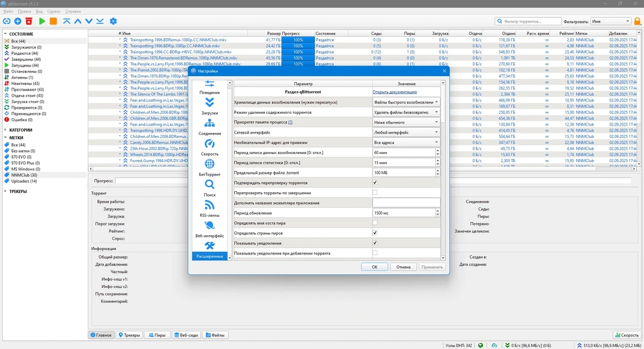644x349 pixels.
Task: Click the add torrent file plus icon
Action: [18, 21]
